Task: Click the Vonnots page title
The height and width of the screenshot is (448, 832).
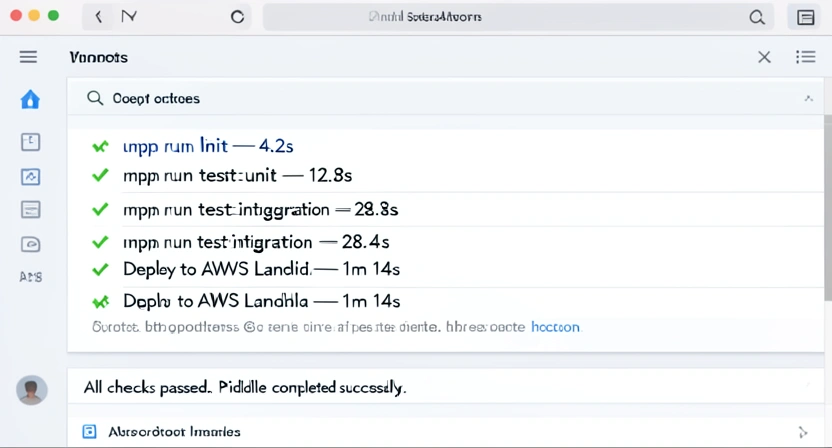Action: pos(99,57)
